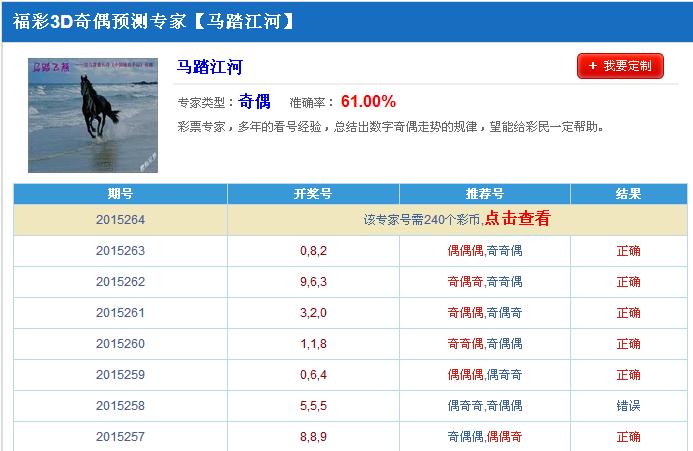Click issue number 2015263

tap(120, 251)
